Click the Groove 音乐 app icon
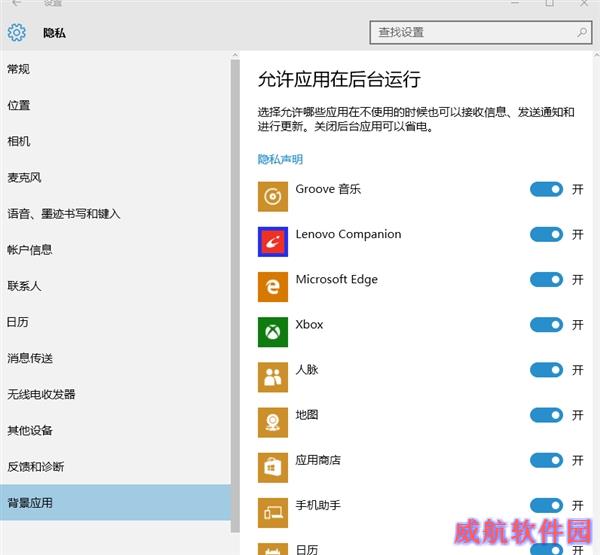Image resolution: width=600 pixels, height=555 pixels. pos(273,197)
